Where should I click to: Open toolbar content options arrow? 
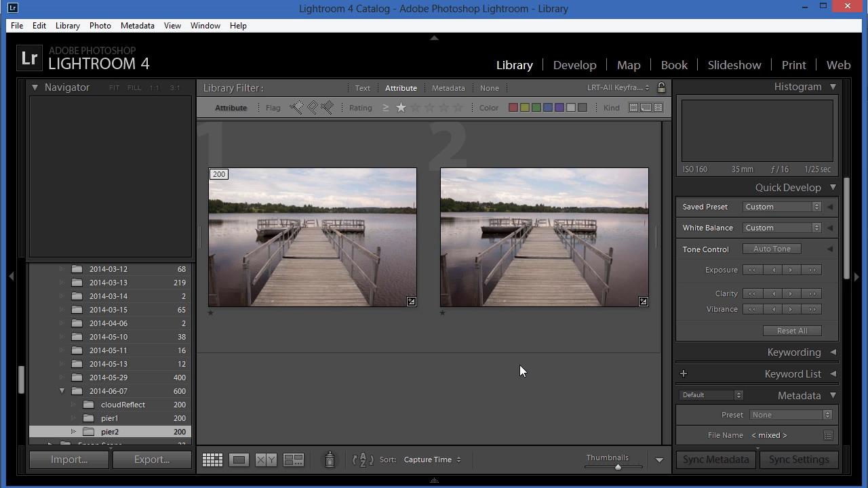(659, 460)
